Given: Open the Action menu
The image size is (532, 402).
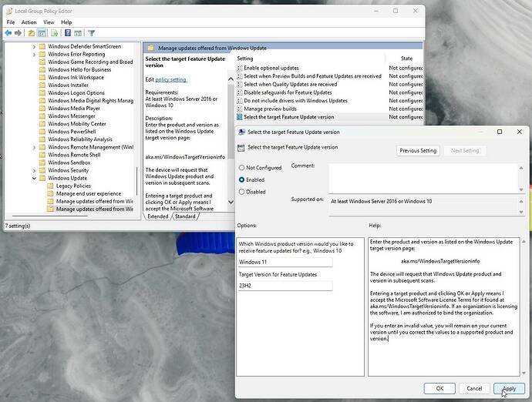Looking at the screenshot, I should click(x=29, y=22).
